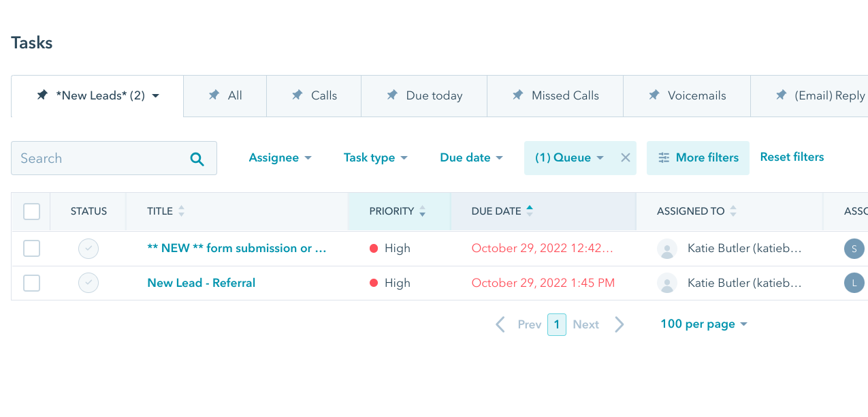868x417 pixels.
Task: Click the pin icon on Calls tab
Action: pyautogui.click(x=298, y=95)
